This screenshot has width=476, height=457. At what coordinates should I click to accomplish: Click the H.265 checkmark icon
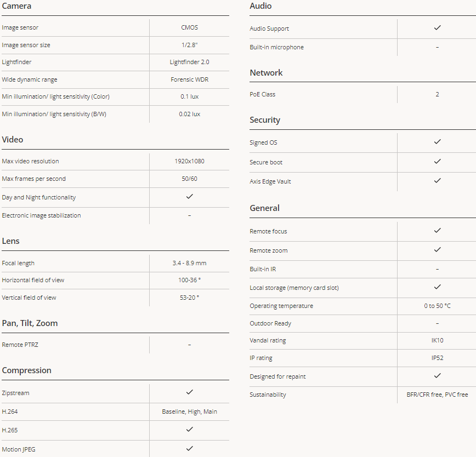tap(189, 429)
